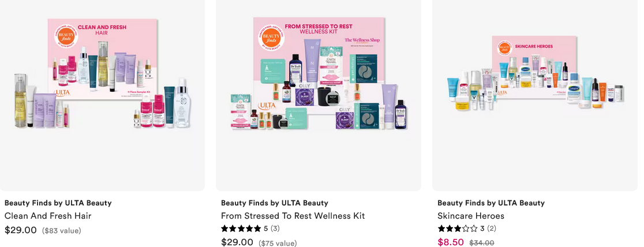Click the Clean And Fresh Hair title
The image size is (644, 247).
click(x=48, y=216)
